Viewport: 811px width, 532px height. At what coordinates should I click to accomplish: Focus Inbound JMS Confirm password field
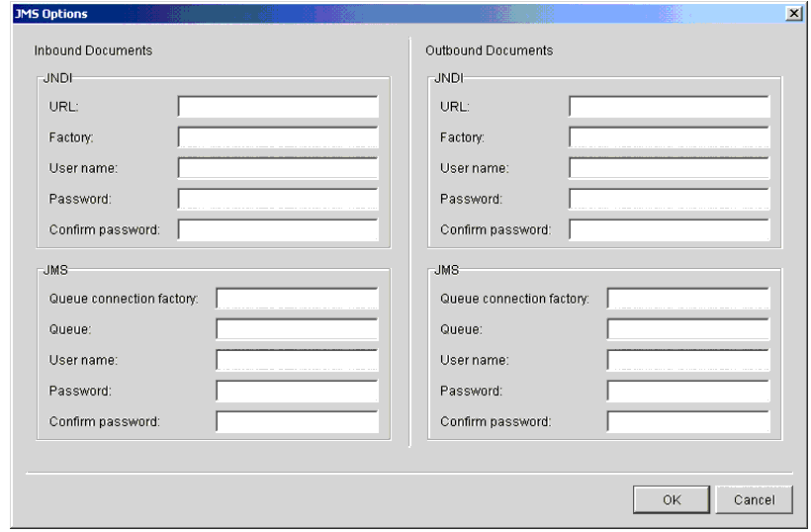point(298,421)
